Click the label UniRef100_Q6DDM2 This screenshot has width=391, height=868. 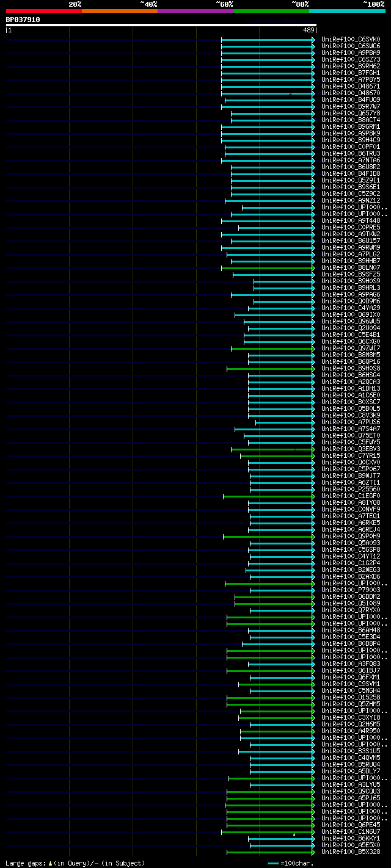(351, 596)
